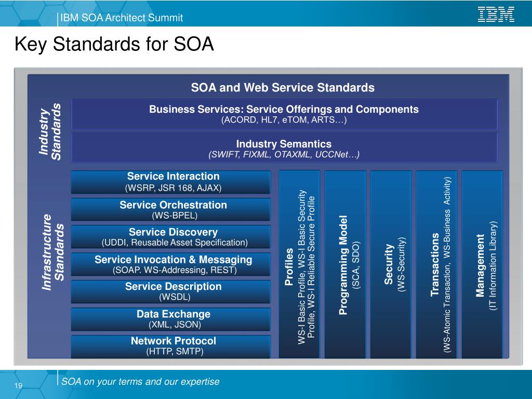
Task: Select Service Invocation & Messaging heading
Action: click(x=174, y=260)
